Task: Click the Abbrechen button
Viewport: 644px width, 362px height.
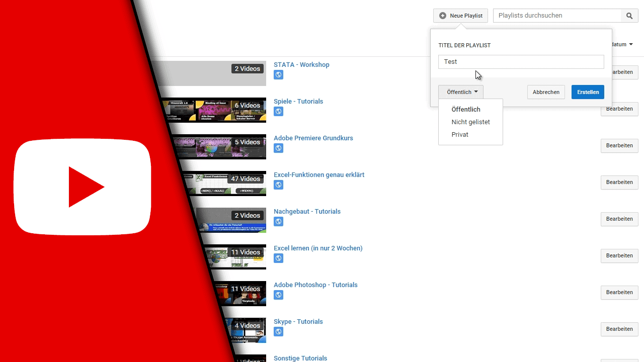Action: [x=546, y=92]
